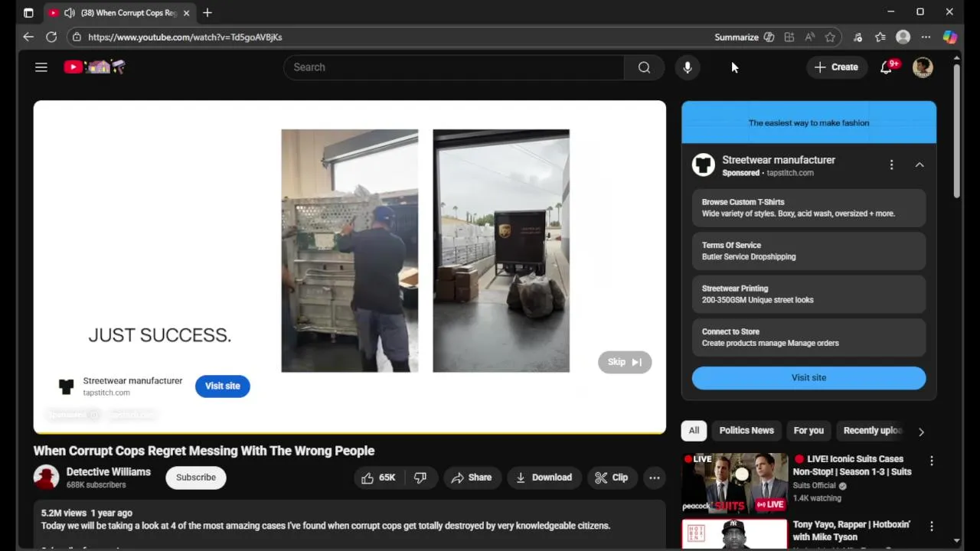Open Detective Williams channel avatar
Viewport: 980px width, 551px height.
(x=46, y=478)
